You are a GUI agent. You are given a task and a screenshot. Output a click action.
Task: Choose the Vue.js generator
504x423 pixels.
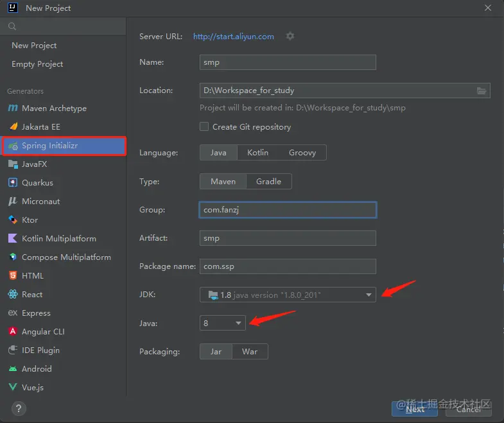[63, 387]
